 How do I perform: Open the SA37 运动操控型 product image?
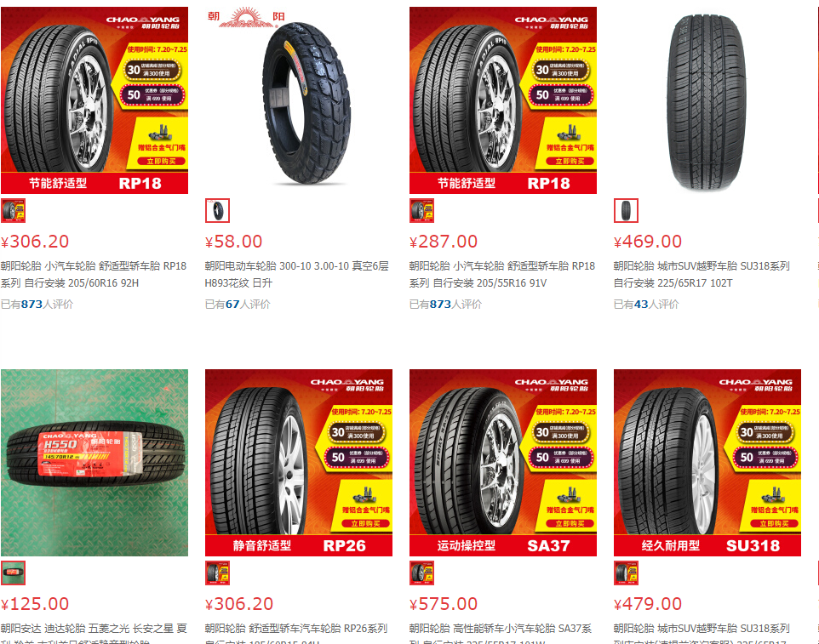pyautogui.click(x=503, y=463)
